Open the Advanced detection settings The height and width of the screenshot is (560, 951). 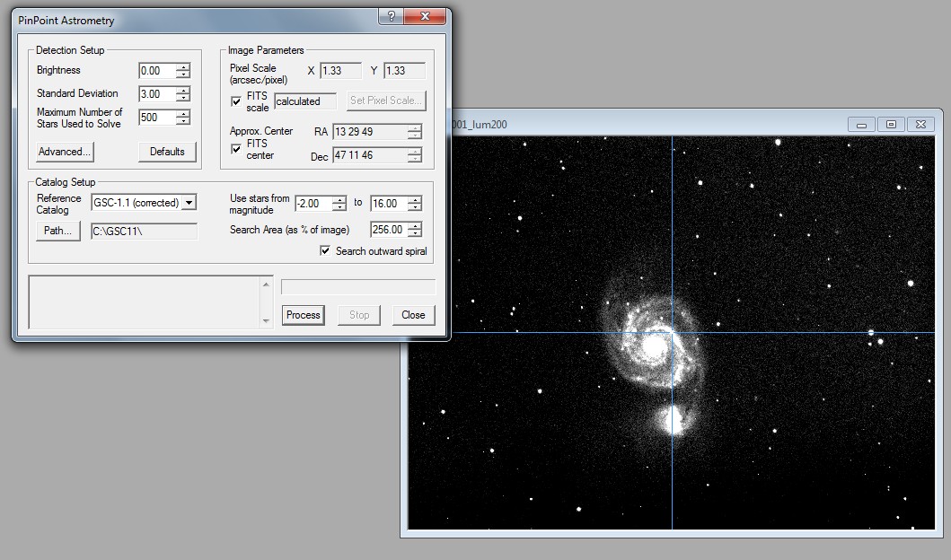click(x=65, y=152)
